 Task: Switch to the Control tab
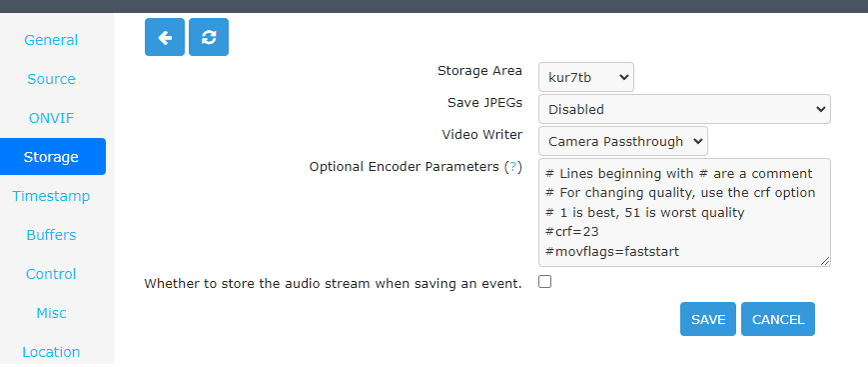51,274
